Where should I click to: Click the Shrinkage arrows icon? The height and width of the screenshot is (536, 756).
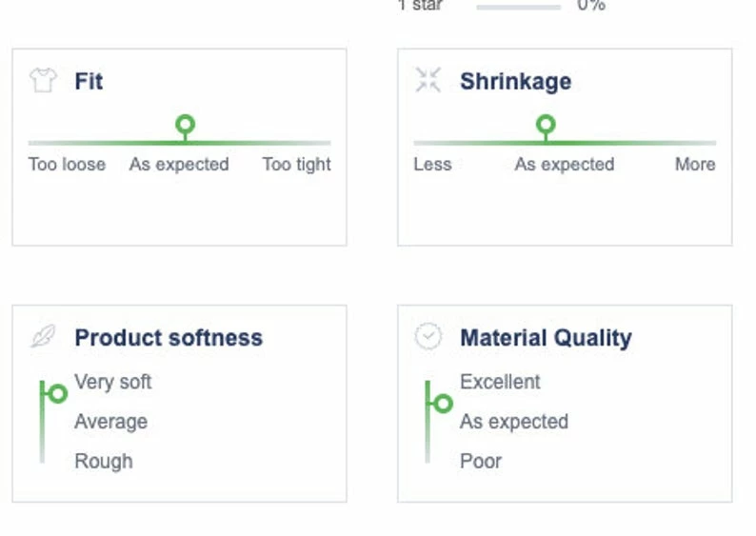428,81
